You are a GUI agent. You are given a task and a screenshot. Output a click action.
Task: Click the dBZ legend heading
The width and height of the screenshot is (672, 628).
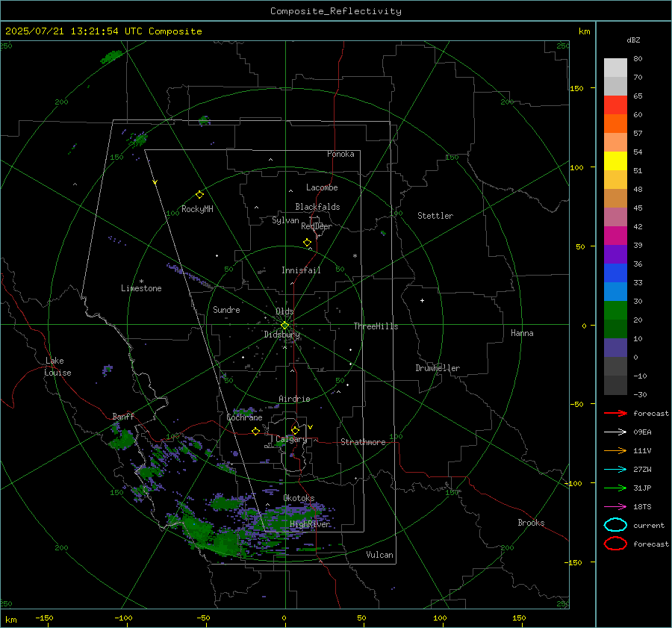pos(633,40)
